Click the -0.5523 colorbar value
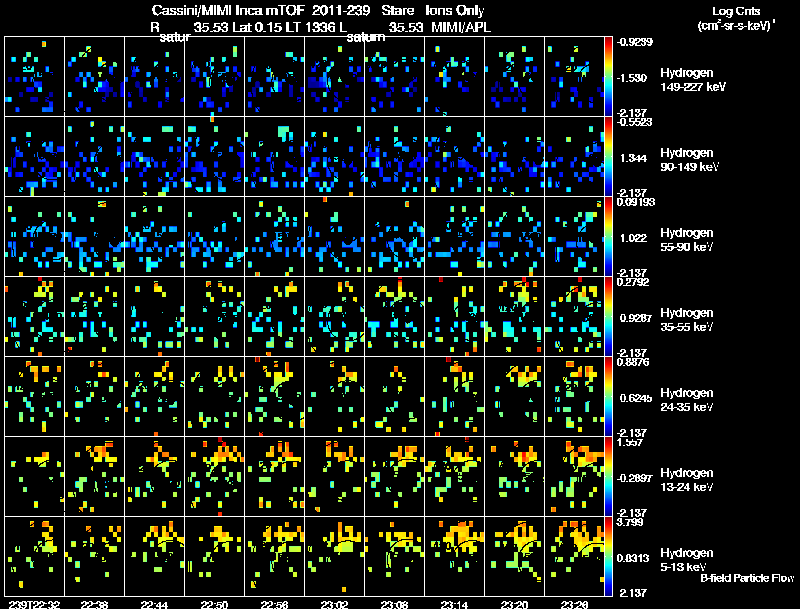This screenshot has width=800, height=609. [x=635, y=122]
